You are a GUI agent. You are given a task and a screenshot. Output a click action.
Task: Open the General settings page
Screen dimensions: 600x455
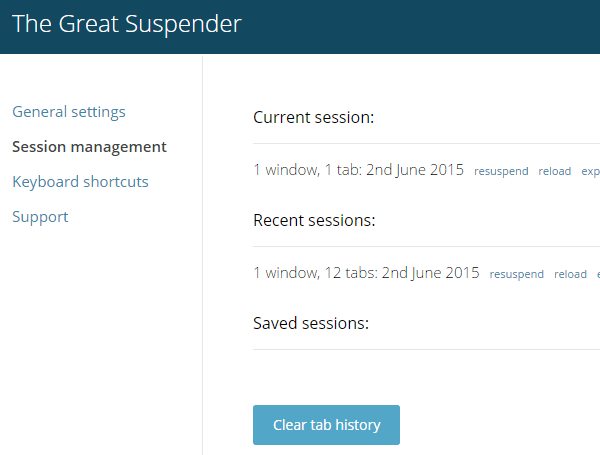tap(69, 112)
